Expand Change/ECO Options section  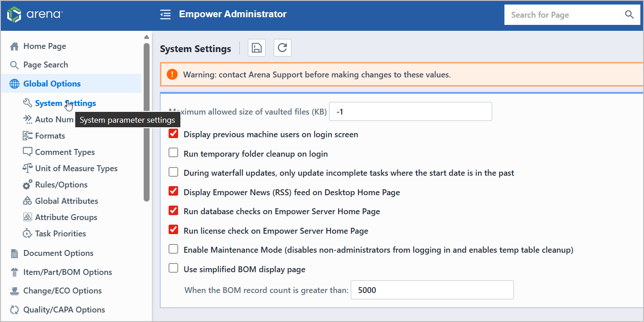[x=63, y=291]
